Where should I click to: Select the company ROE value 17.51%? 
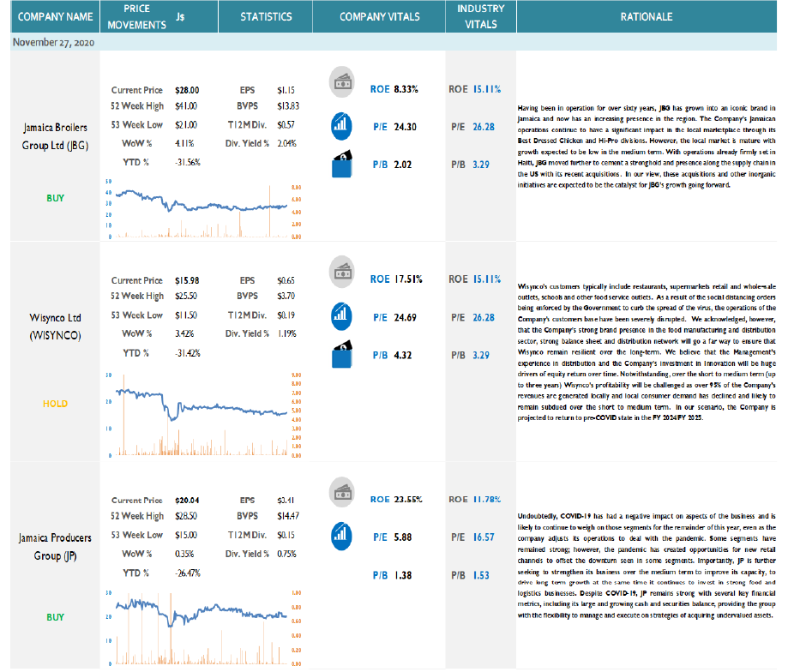coord(407,279)
